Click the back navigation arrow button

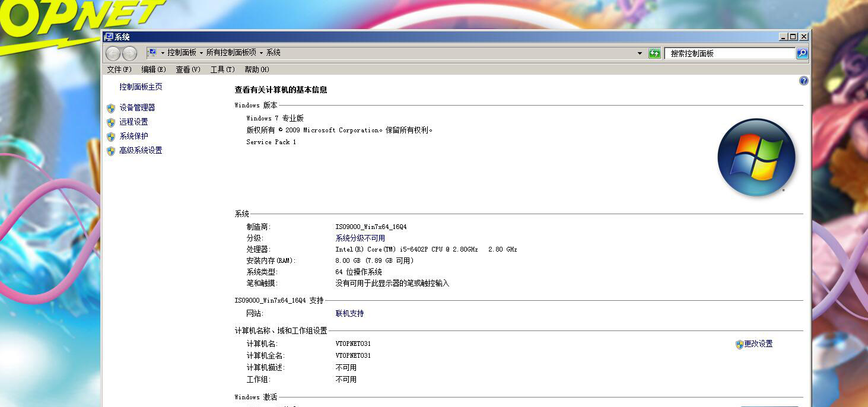click(113, 53)
